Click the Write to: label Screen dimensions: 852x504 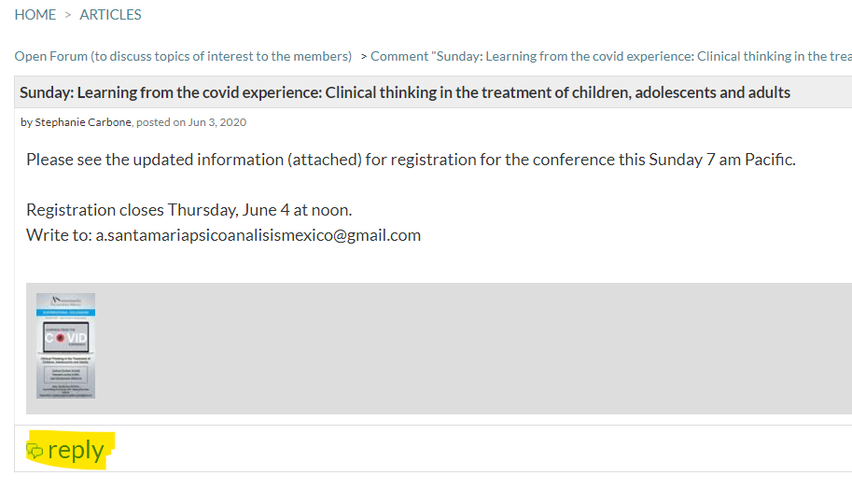(x=59, y=235)
